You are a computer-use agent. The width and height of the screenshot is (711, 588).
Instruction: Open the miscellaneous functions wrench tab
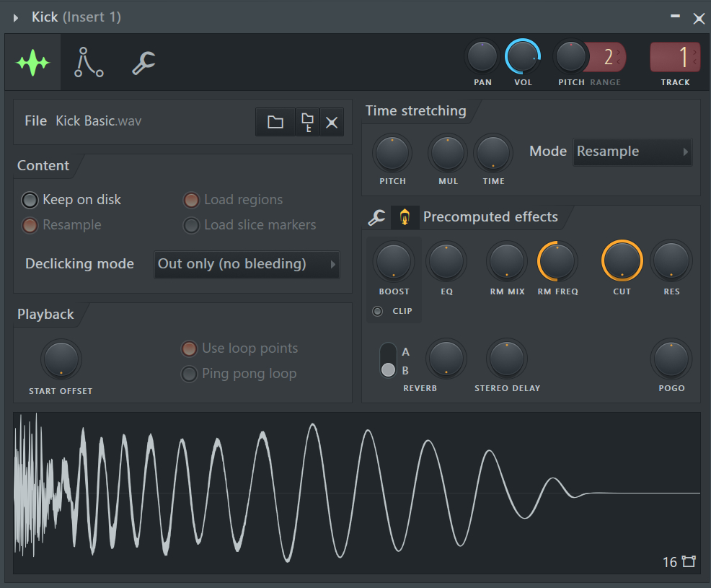[143, 63]
